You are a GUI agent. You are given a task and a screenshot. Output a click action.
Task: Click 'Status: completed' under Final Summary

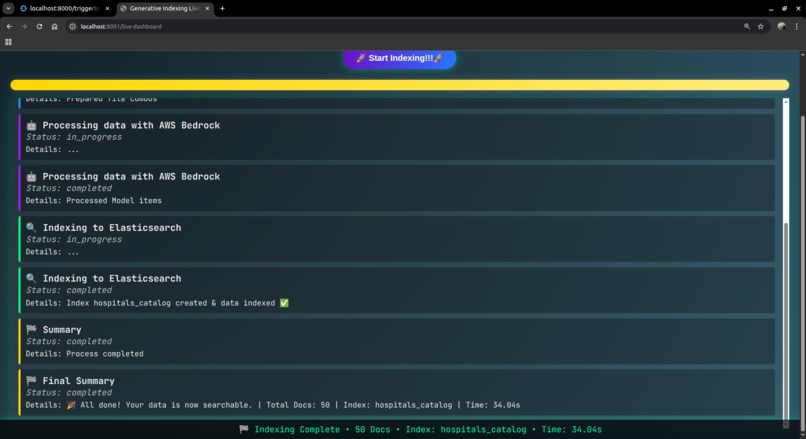[x=68, y=393]
